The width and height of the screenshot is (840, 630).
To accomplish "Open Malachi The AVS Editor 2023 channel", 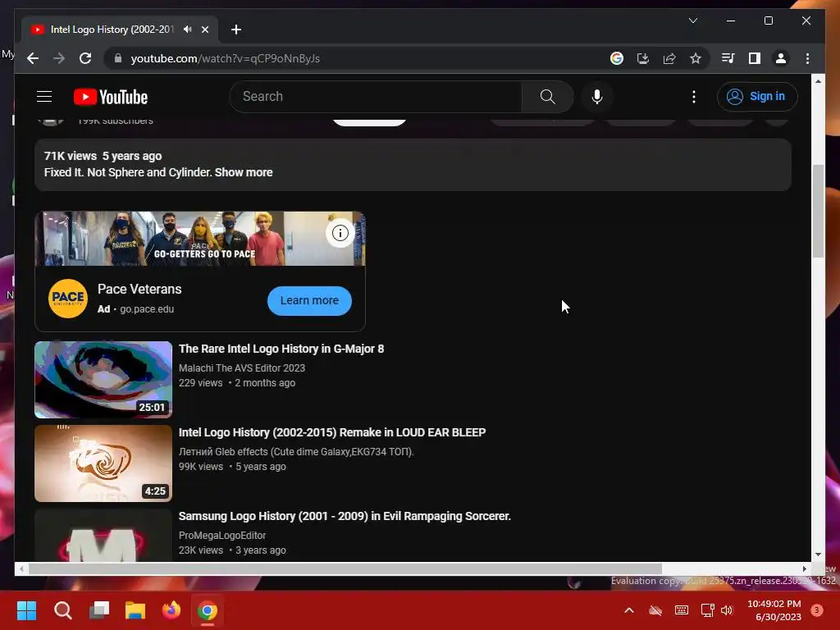I will (242, 368).
